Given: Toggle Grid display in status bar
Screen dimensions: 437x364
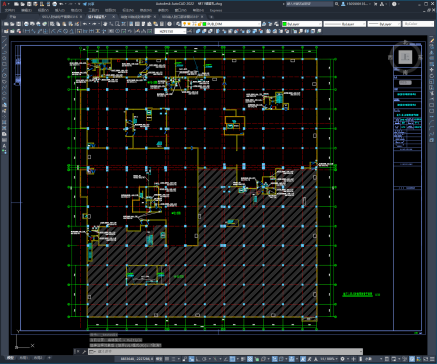Looking at the screenshot, I should click(167, 359).
